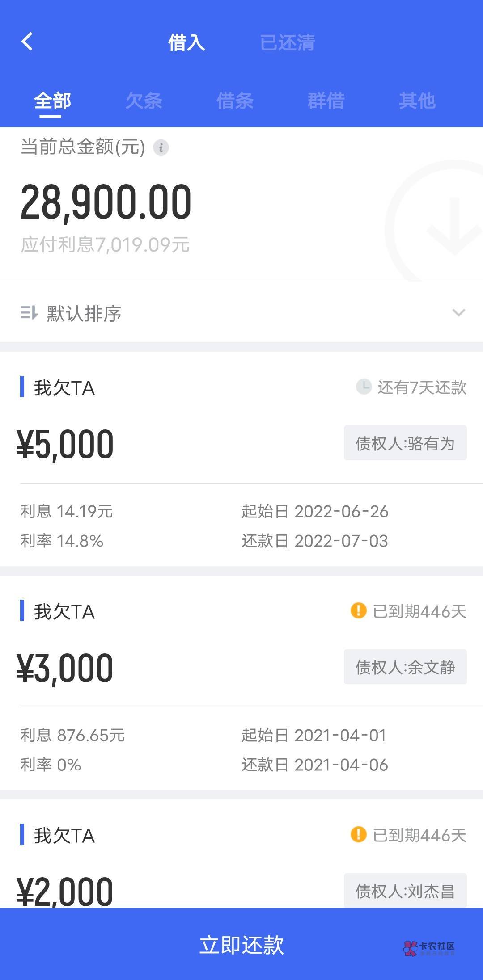Select the 借条 filter tab

tap(235, 101)
